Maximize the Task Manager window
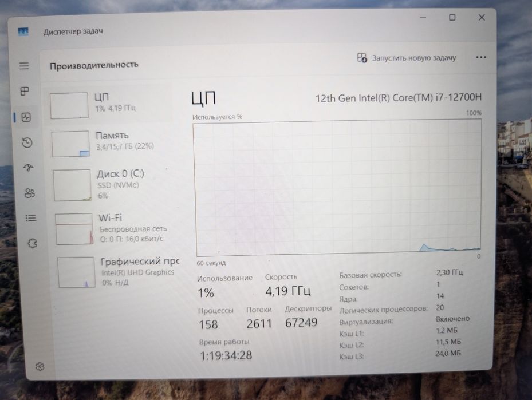The image size is (532, 400). pyautogui.click(x=452, y=17)
